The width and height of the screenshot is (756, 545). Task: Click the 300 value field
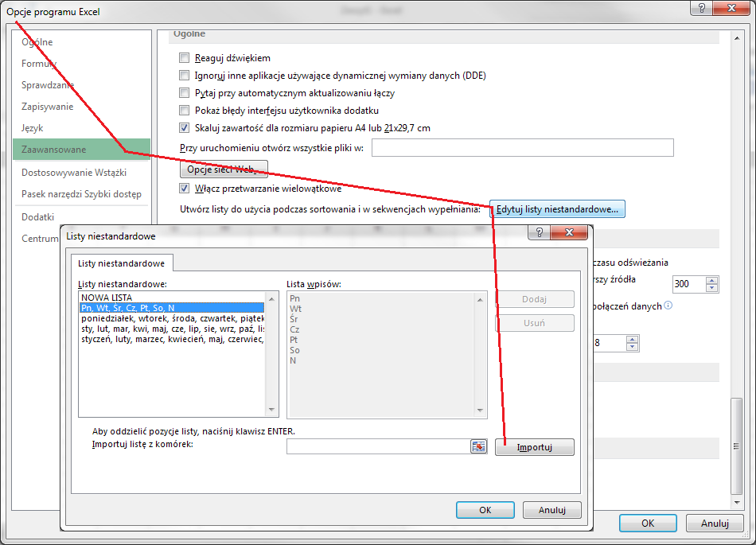[689, 284]
